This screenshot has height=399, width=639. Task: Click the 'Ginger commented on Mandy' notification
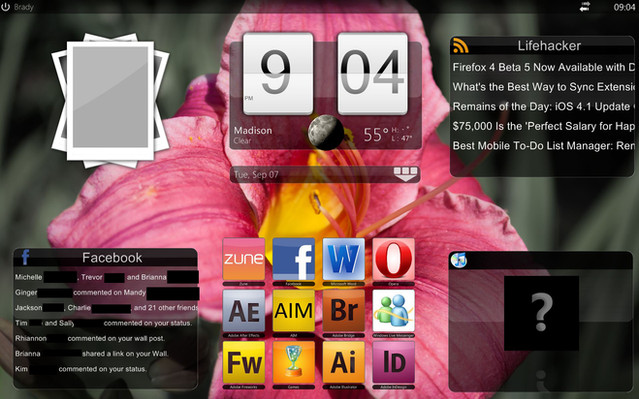pos(106,293)
